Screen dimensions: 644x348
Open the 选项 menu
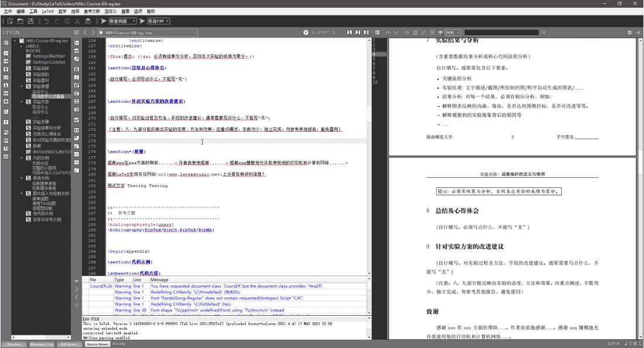coord(138,11)
